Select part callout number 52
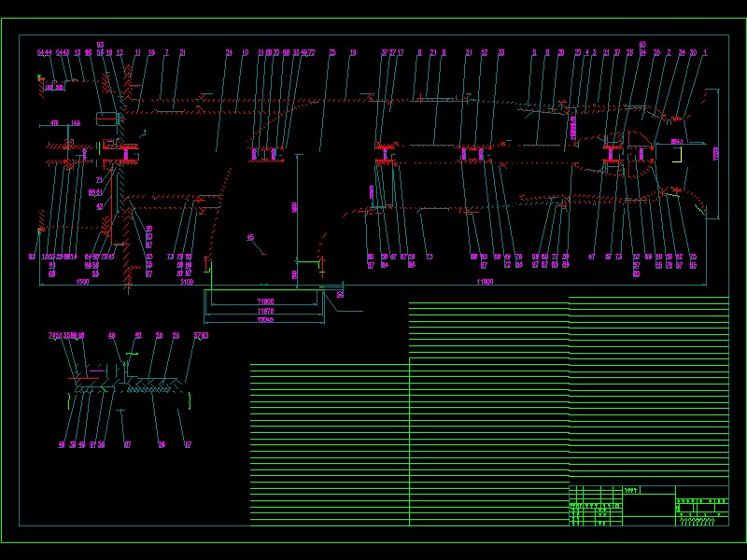 tap(484, 52)
